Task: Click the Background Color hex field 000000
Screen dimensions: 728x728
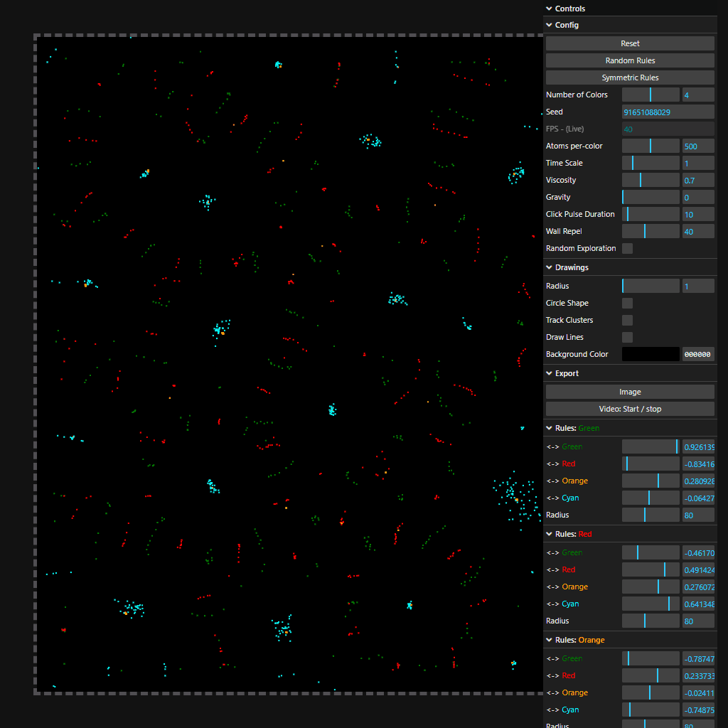Action: [698, 354]
